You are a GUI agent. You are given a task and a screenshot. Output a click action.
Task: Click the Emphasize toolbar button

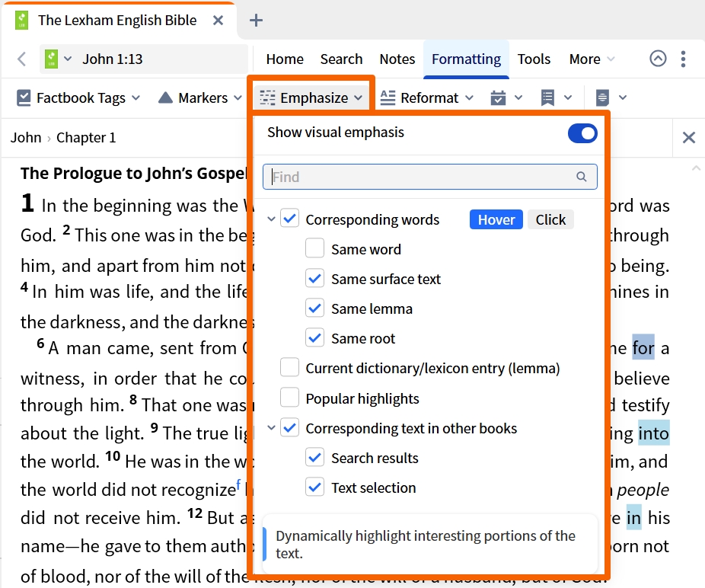311,97
